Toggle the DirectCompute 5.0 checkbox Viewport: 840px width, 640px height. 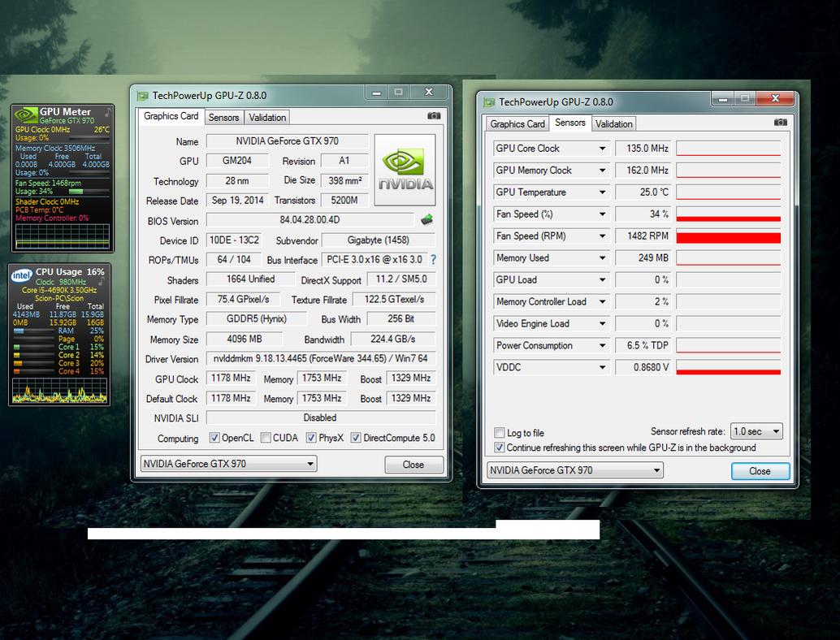tap(355, 438)
